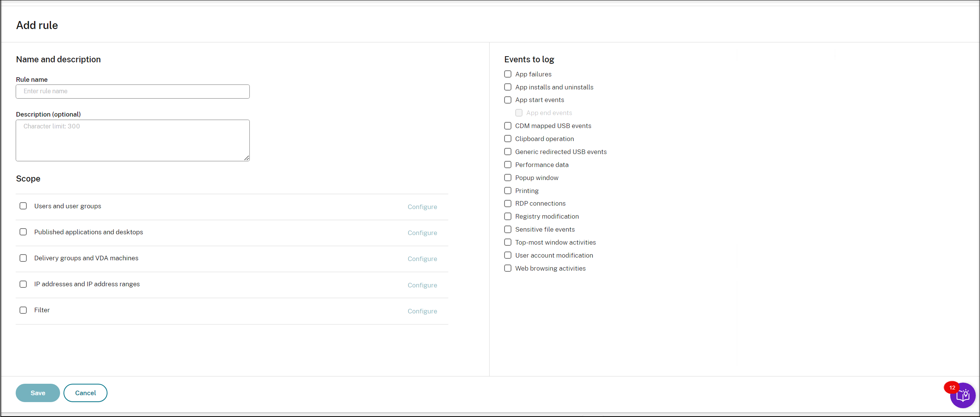Viewport: 980px width, 417px height.
Task: Enable Web browsing activities logging
Action: [508, 268]
